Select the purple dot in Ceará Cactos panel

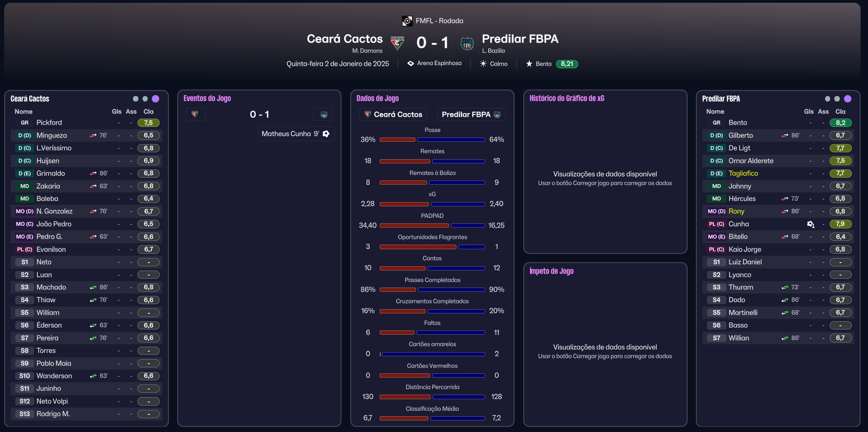156,99
